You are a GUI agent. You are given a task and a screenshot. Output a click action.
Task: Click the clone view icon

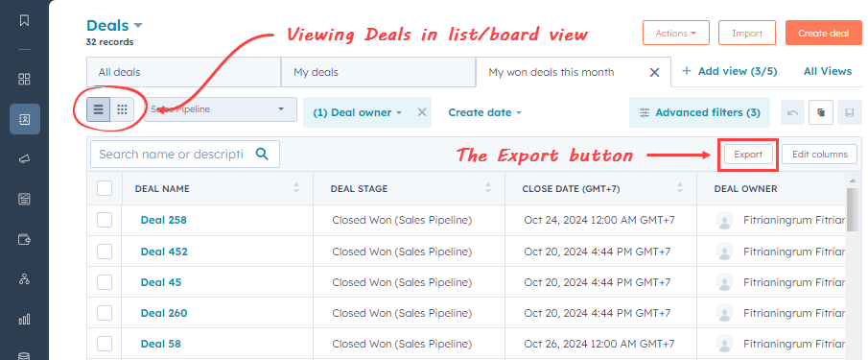[x=821, y=112]
